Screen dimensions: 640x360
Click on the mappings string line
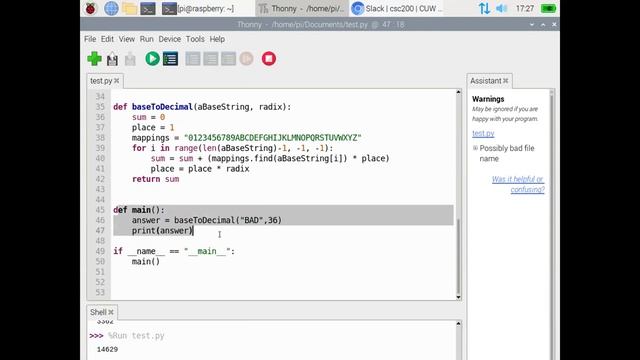247,138
